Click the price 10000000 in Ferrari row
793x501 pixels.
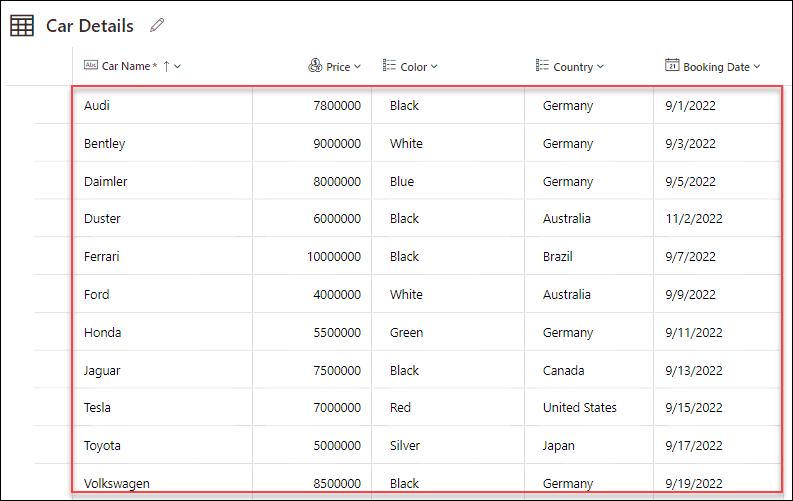[x=334, y=256]
